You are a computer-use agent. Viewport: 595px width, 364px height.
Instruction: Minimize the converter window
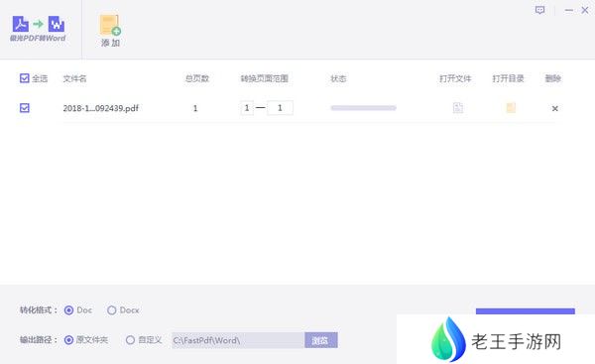point(568,10)
